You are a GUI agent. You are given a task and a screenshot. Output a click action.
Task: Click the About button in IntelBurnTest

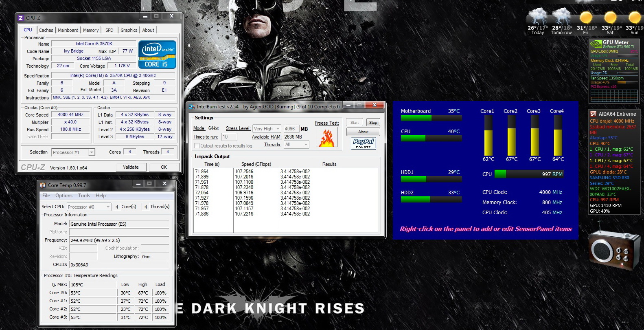[x=363, y=132]
